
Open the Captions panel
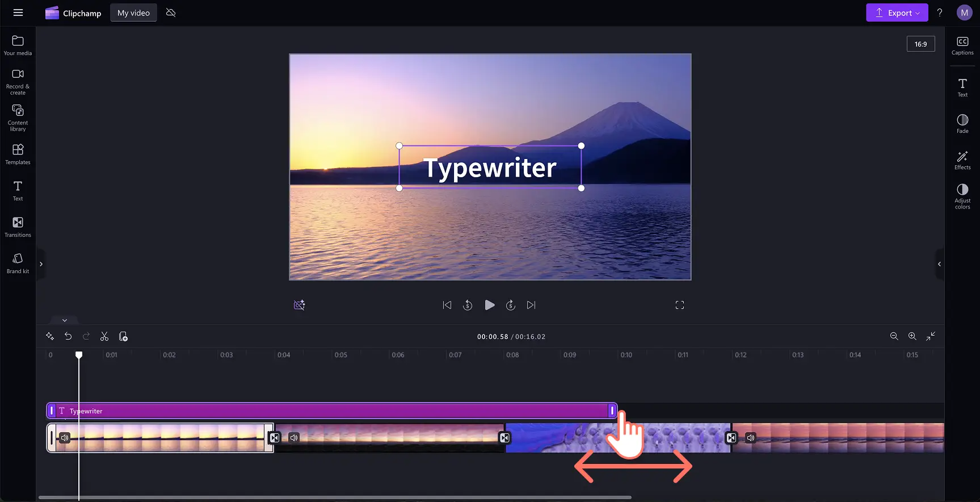[x=962, y=46]
